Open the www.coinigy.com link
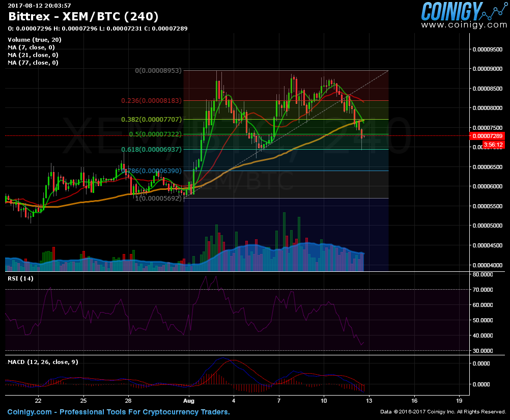510x420 pixels. point(464,25)
